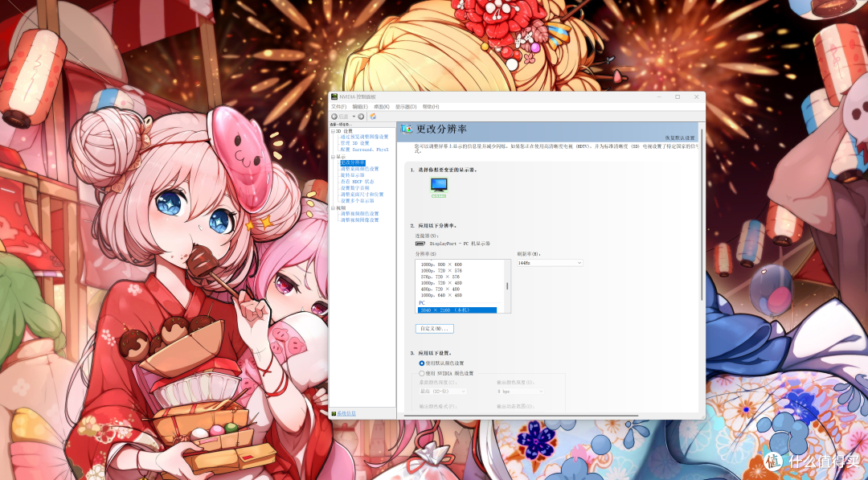Viewport: 868px width, 480px height.
Task: Open 旋转显示器 in the task tree
Action: tap(353, 175)
